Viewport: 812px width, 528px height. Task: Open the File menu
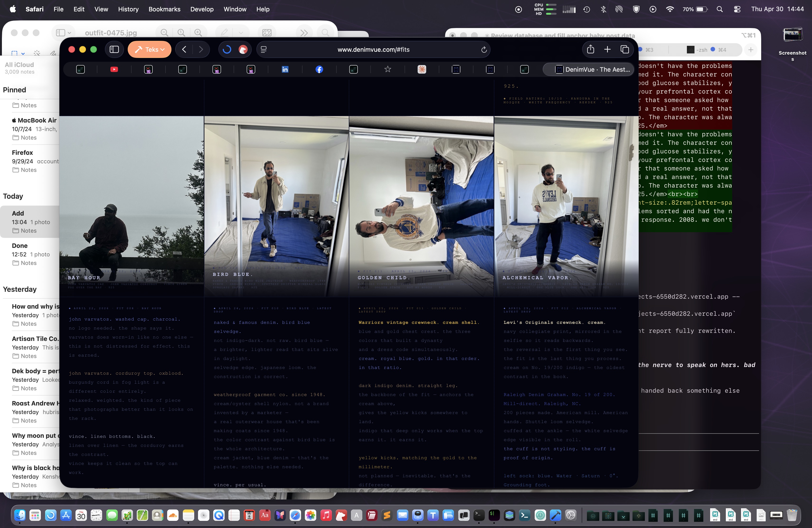58,9
